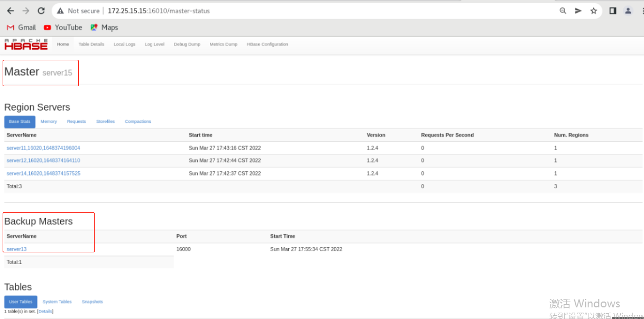Screen dimensions: 644x319
Task: Click the share page arrow icon
Action: click(578, 11)
